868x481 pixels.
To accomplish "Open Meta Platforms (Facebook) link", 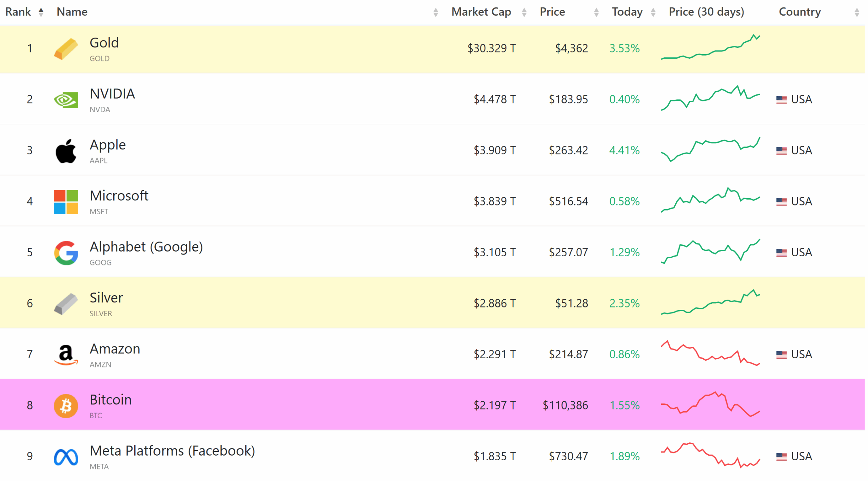I will point(172,451).
